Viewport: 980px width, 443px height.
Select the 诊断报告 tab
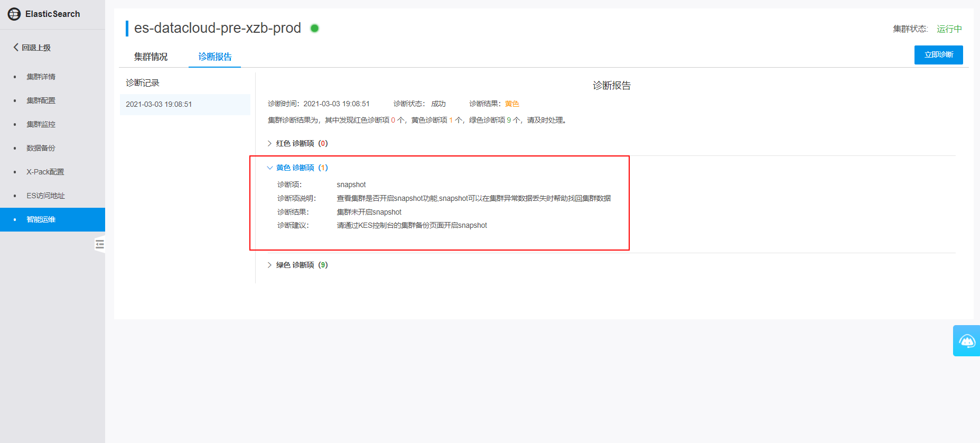215,57
